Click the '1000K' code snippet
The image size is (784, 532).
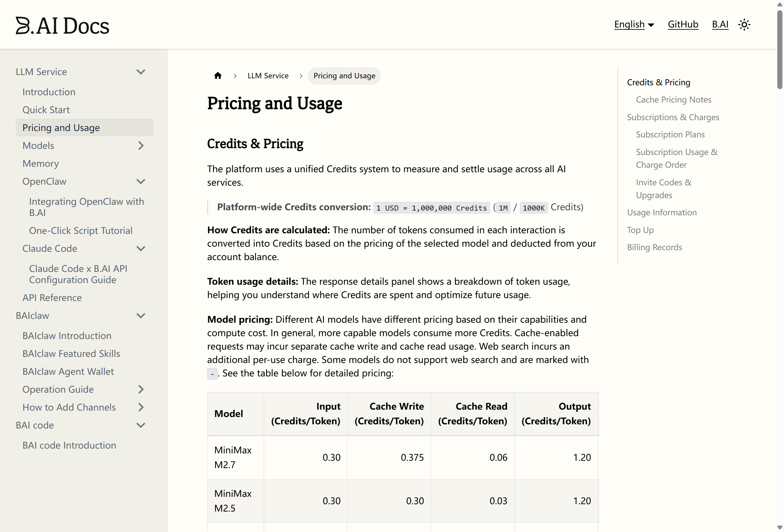[534, 208]
